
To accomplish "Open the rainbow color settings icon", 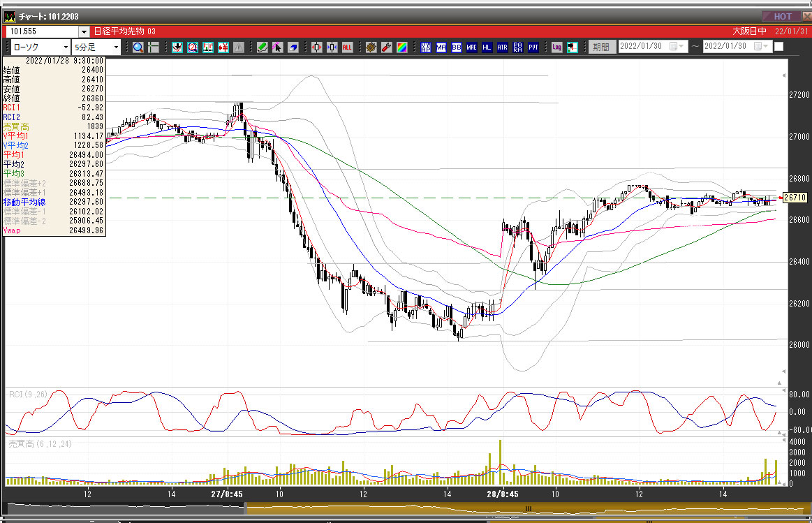I will pos(402,47).
